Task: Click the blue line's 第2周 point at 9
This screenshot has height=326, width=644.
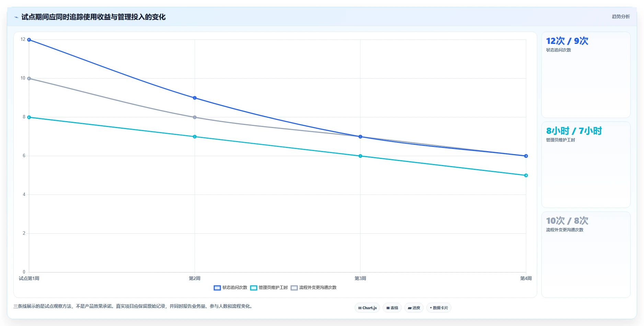Action: click(x=195, y=98)
